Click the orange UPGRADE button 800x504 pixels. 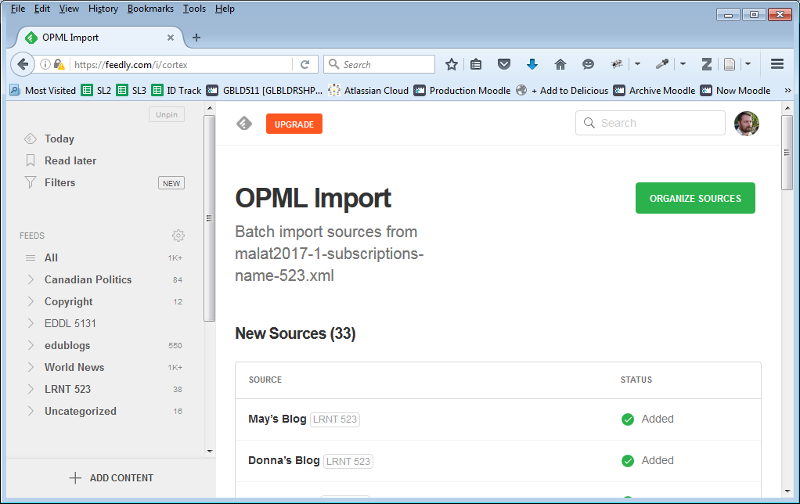pos(294,124)
